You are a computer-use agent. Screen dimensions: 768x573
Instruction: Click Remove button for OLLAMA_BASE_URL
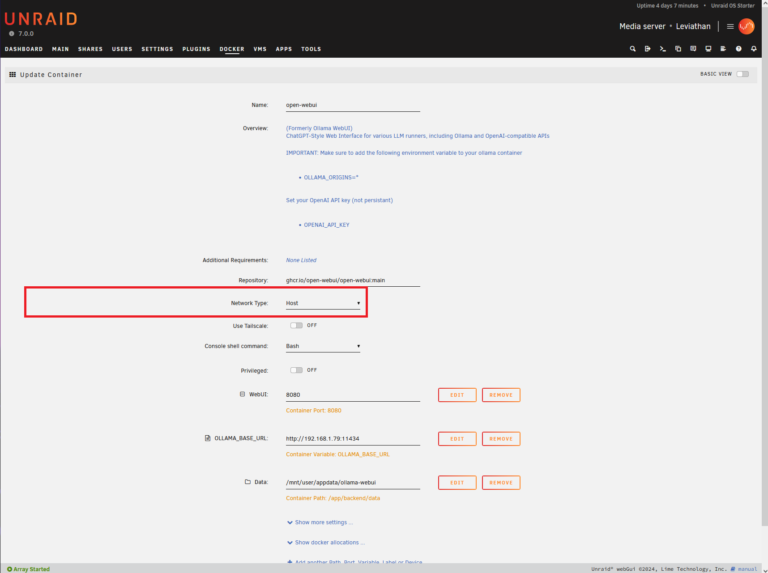point(501,438)
